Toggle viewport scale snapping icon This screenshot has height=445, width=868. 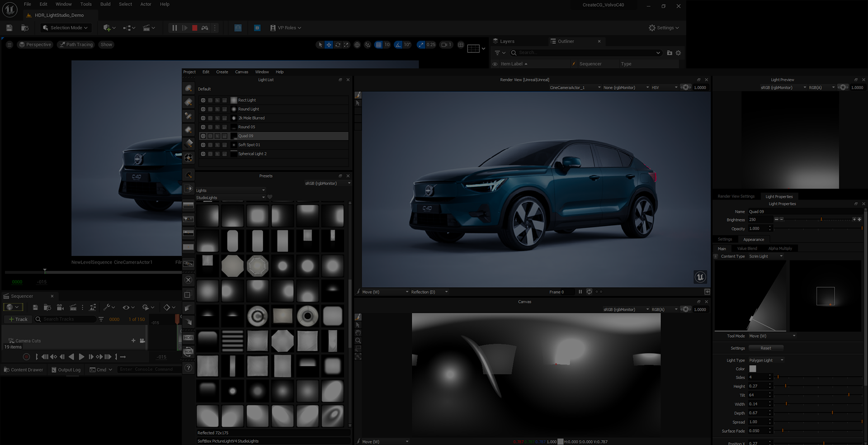click(x=421, y=45)
